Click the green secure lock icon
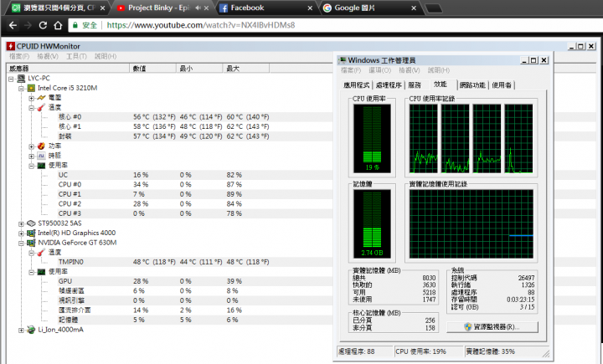 click(75, 25)
